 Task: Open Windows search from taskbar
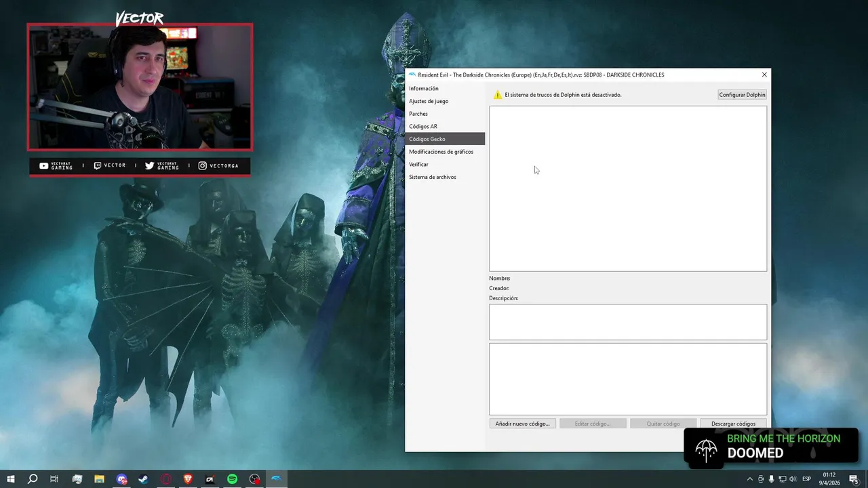(x=32, y=479)
